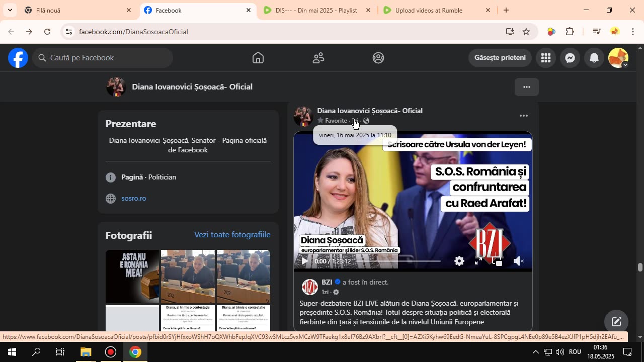This screenshot has height=362, width=644.
Task: Open the taskbar clock and date
Action: [600, 352]
